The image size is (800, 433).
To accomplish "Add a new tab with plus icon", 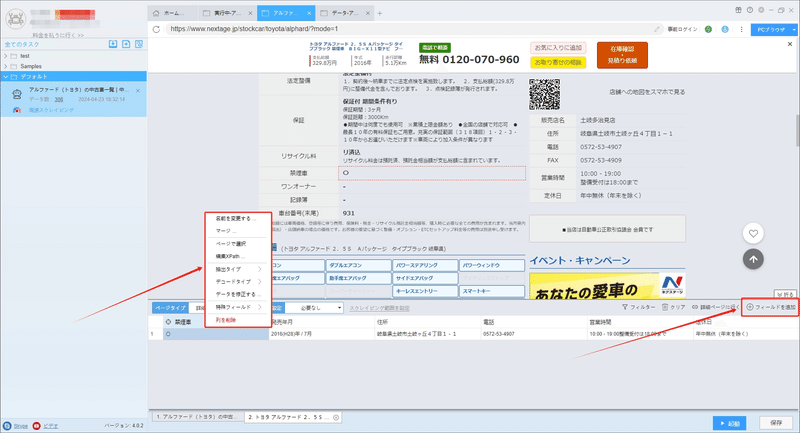I will tap(380, 13).
